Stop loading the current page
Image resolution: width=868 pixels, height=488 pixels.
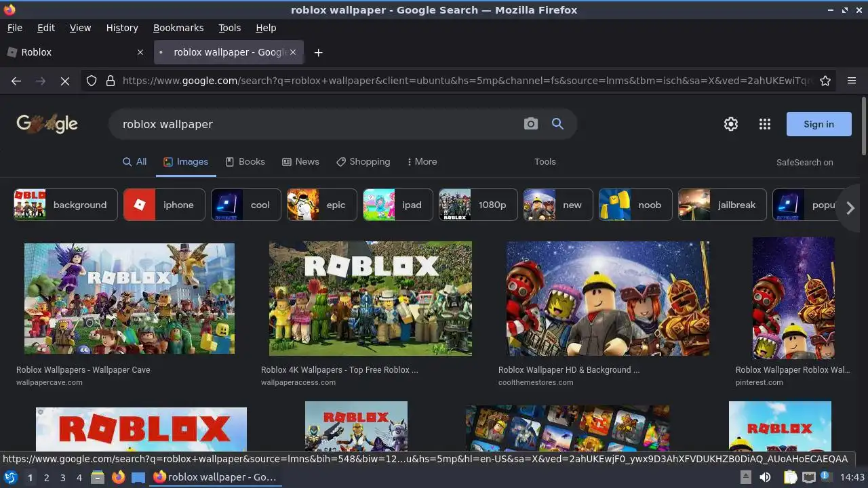(65, 81)
